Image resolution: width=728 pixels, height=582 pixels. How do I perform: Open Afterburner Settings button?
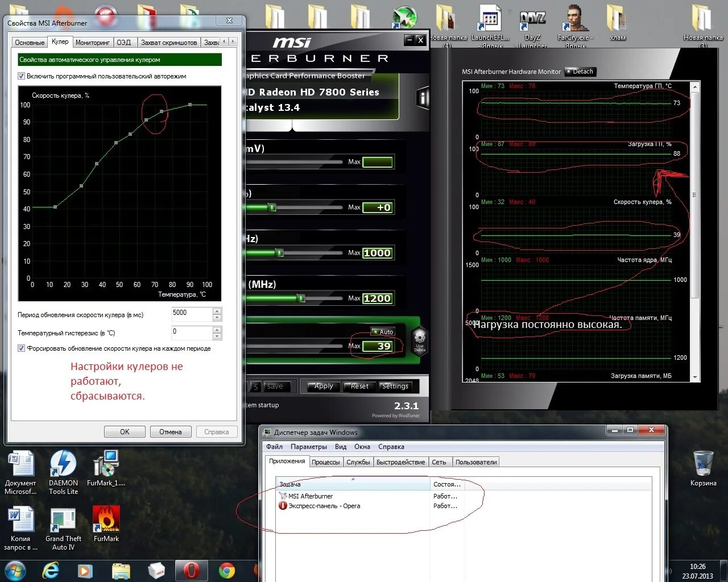[395, 386]
